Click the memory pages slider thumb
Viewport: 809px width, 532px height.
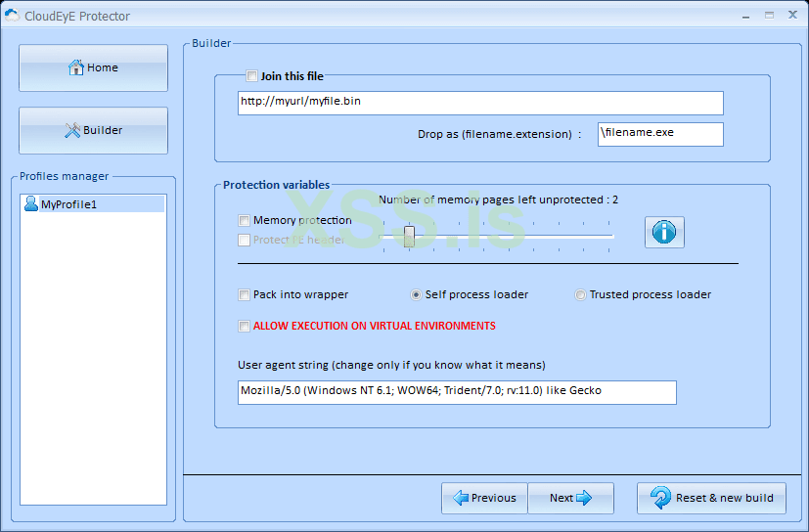tap(409, 237)
